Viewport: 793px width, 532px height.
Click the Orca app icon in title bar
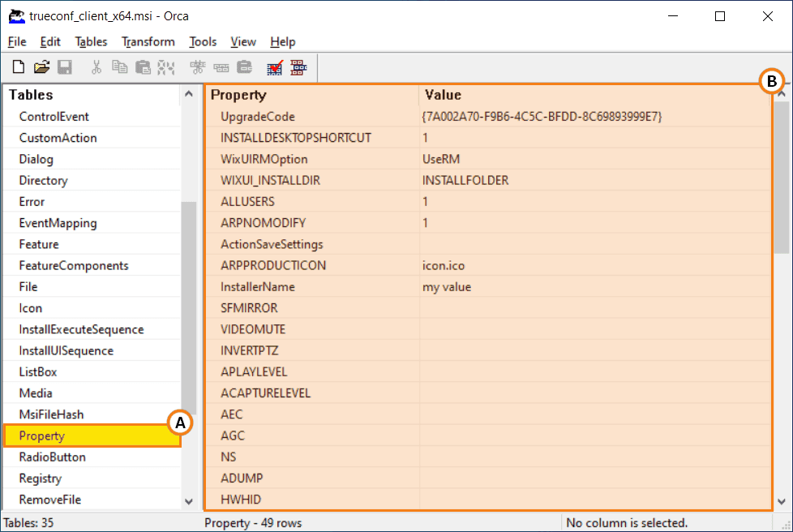[x=16, y=16]
